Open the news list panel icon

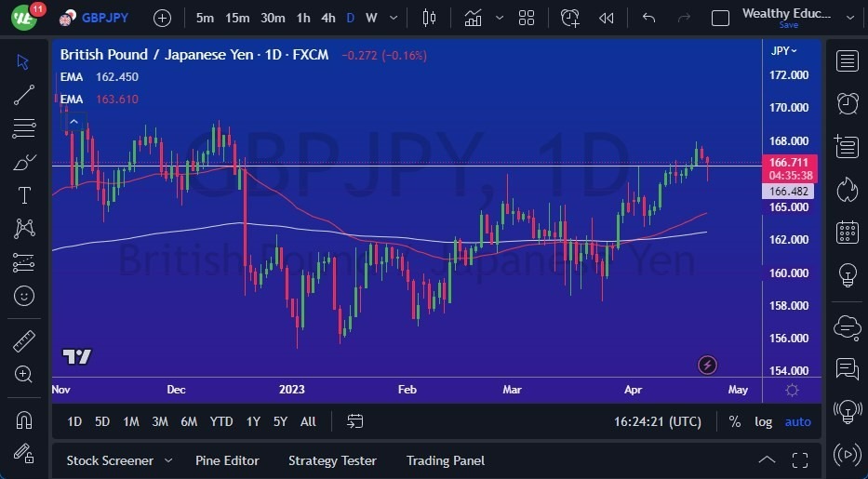click(x=848, y=147)
